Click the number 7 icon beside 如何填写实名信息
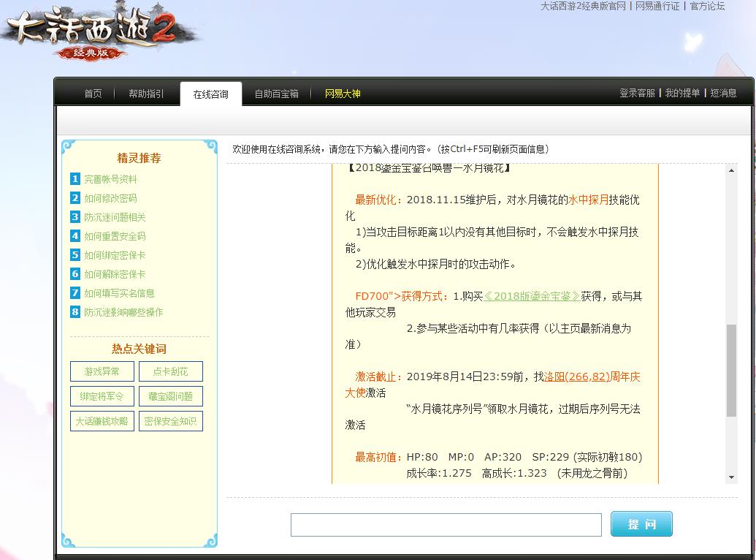 click(x=75, y=293)
